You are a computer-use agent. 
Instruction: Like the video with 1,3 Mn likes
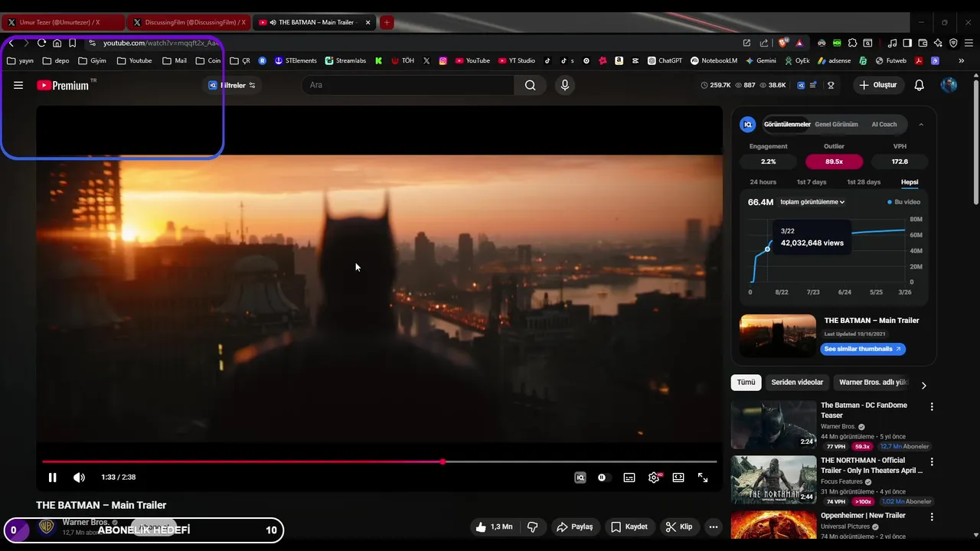click(x=494, y=527)
